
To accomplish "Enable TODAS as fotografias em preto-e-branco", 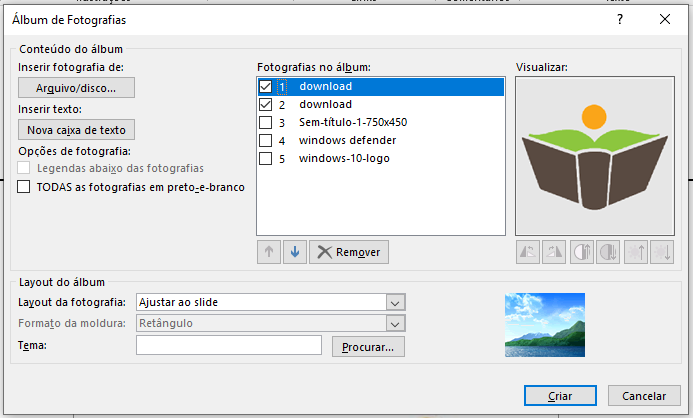I will pyautogui.click(x=25, y=186).
